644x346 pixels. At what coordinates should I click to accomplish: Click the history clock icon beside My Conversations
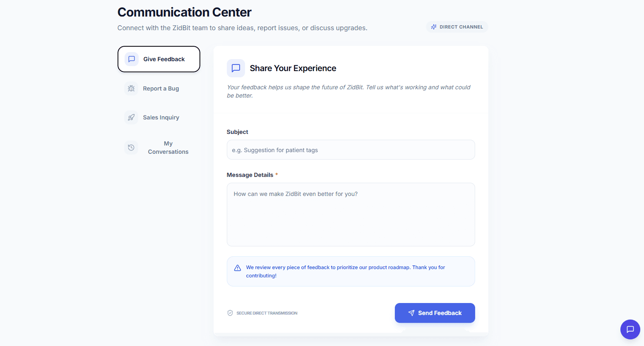click(x=131, y=148)
